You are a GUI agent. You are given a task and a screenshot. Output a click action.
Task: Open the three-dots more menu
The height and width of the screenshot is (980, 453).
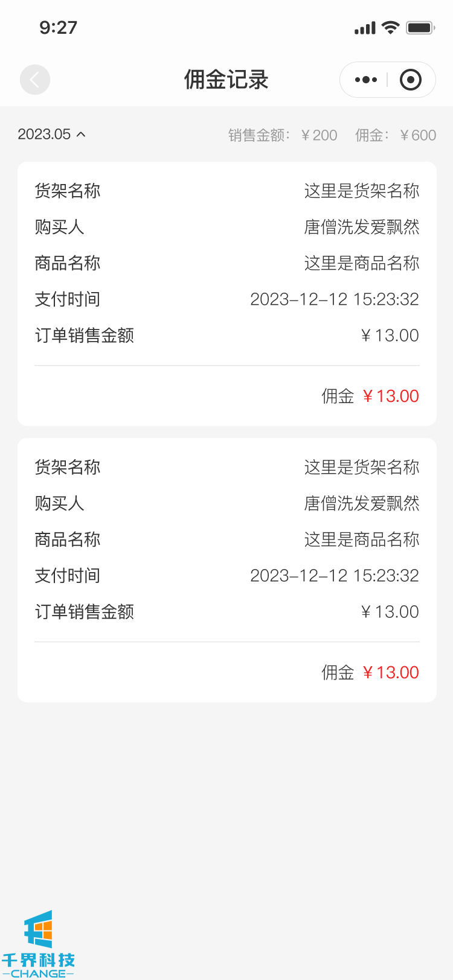click(x=365, y=80)
